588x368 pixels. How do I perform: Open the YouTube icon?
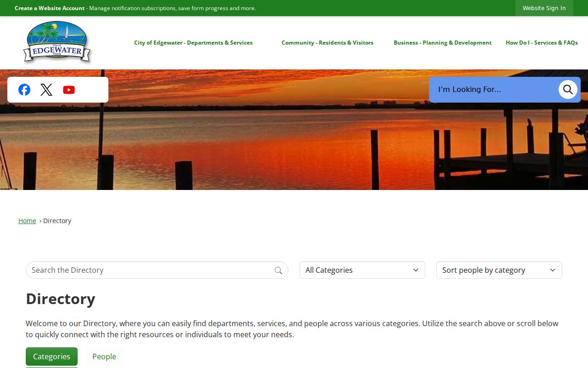coord(69,90)
